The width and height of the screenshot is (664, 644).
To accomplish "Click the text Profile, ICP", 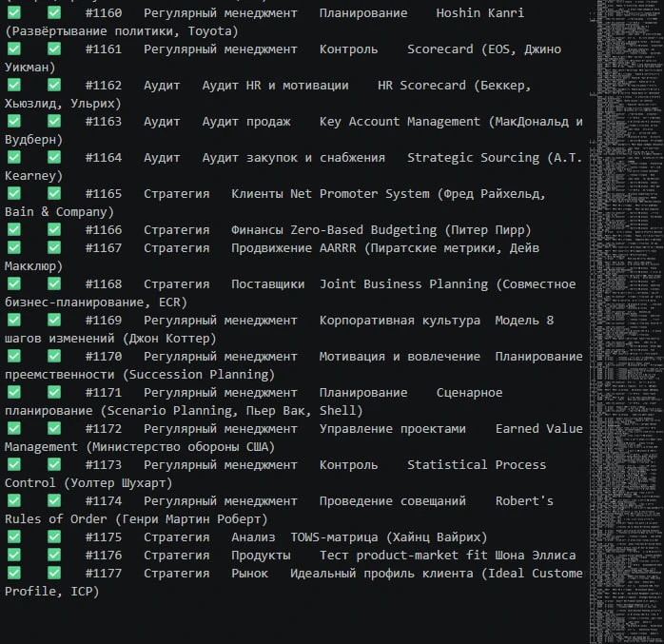I will coord(49,592).
